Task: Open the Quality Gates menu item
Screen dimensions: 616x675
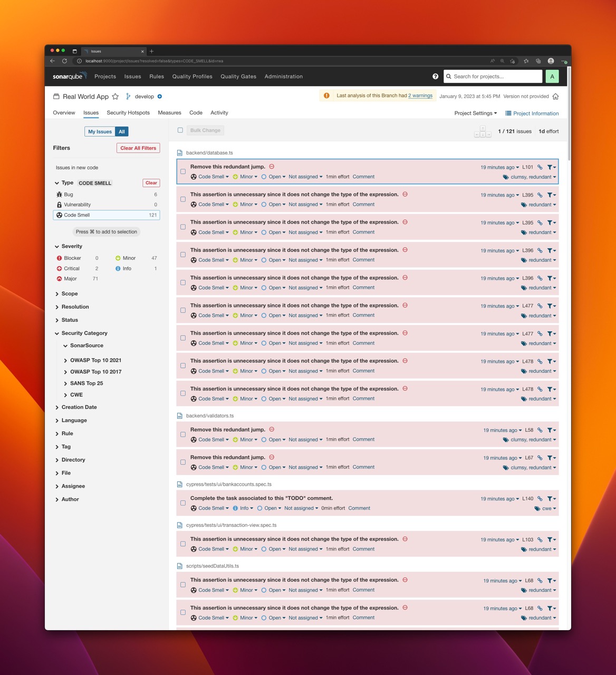Action: (238, 76)
